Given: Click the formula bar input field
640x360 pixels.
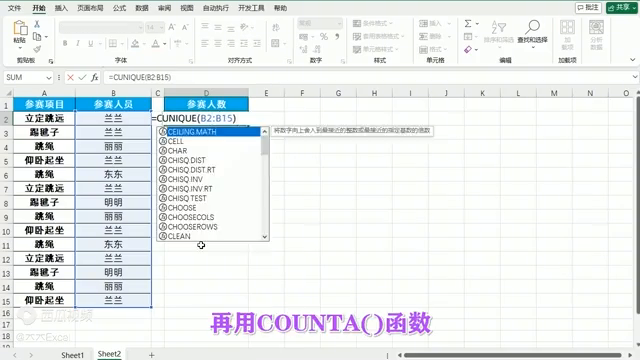Looking at the screenshot, I should click(x=367, y=78).
